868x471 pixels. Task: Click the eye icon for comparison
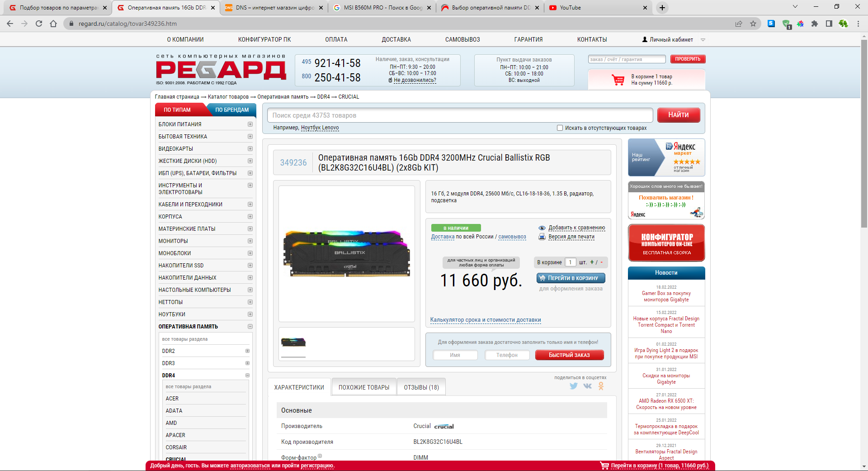542,228
